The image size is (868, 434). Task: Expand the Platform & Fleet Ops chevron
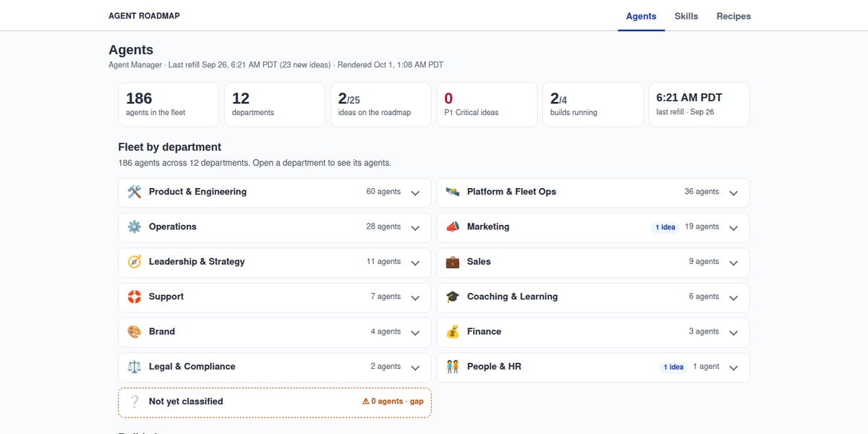pos(733,193)
